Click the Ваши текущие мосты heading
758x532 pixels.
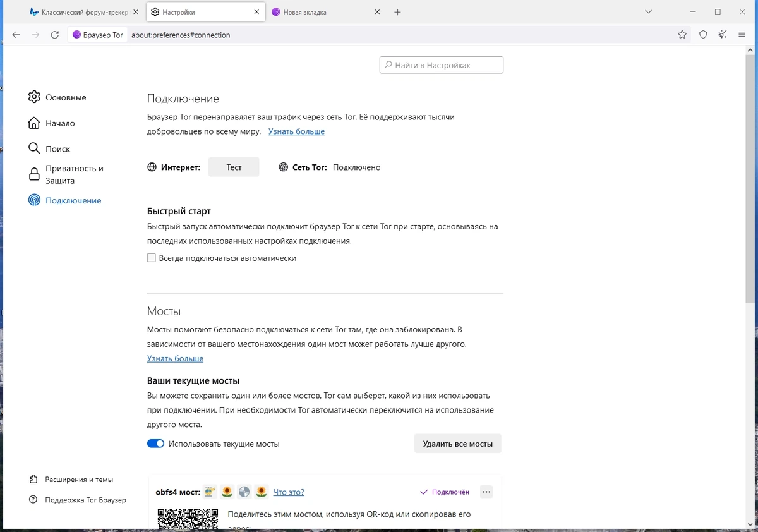click(193, 381)
